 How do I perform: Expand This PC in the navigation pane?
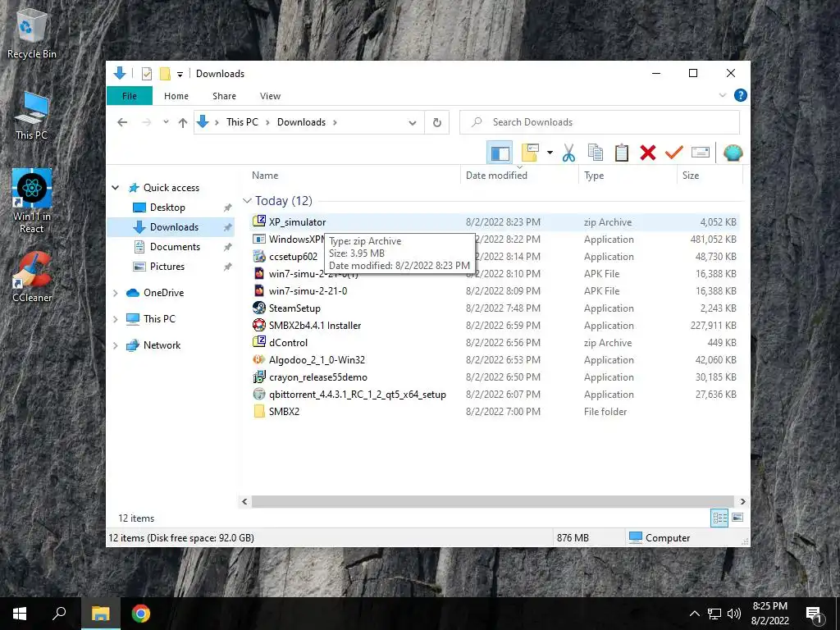click(115, 319)
